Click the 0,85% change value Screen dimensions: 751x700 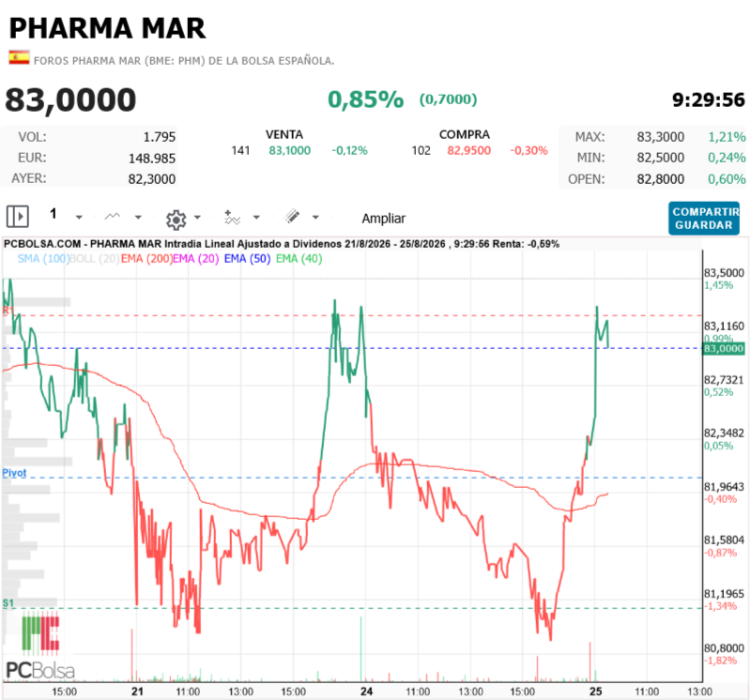pos(366,99)
